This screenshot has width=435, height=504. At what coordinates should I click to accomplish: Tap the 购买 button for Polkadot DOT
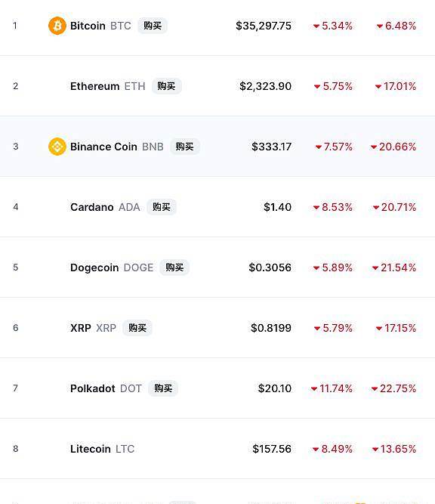pyautogui.click(x=163, y=388)
